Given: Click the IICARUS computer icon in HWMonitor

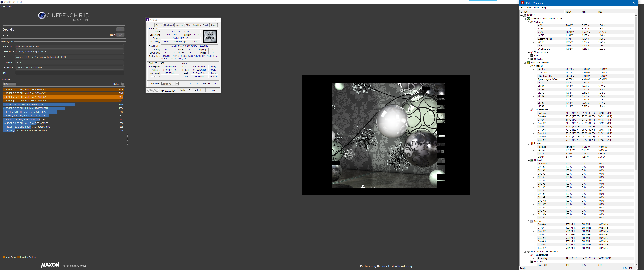Looking at the screenshot, I should pyautogui.click(x=525, y=15).
